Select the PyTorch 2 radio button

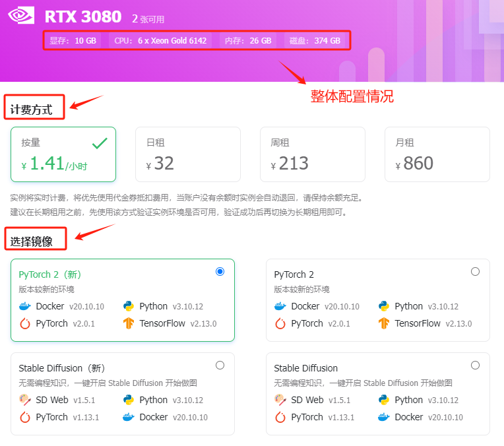click(x=475, y=271)
